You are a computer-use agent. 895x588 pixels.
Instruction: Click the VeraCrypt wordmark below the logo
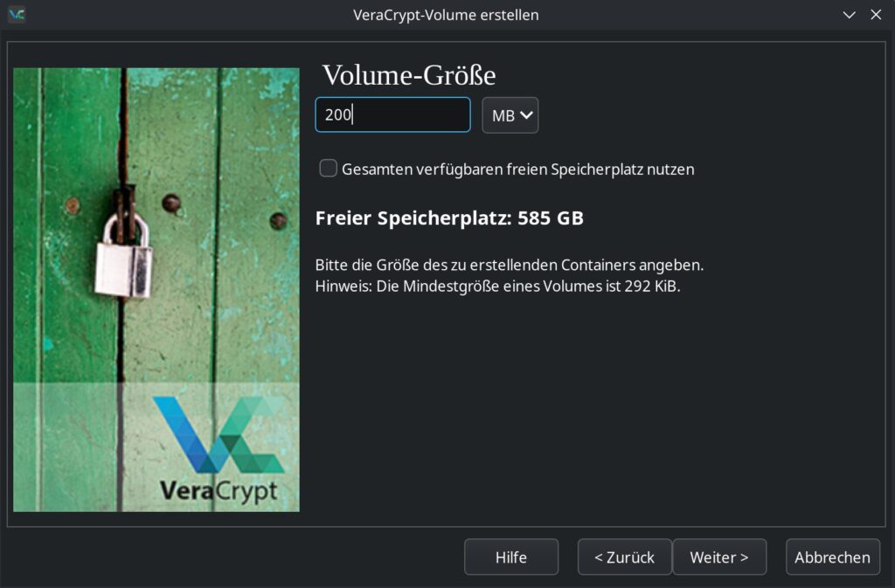[219, 489]
